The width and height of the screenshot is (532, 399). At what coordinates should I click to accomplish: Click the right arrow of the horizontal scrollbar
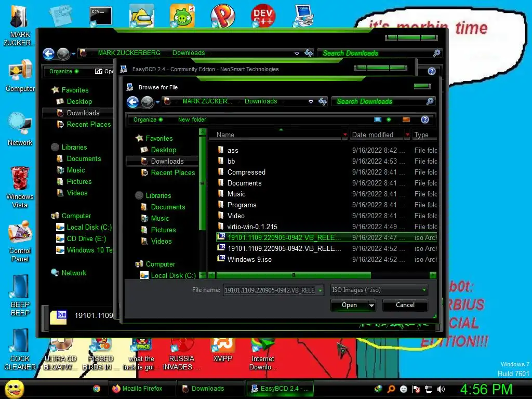pos(433,275)
